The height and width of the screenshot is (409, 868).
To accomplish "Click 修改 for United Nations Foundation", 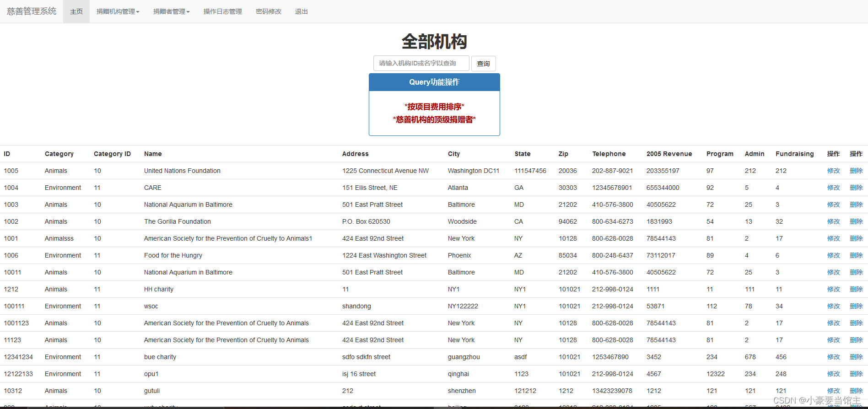I will coord(834,171).
